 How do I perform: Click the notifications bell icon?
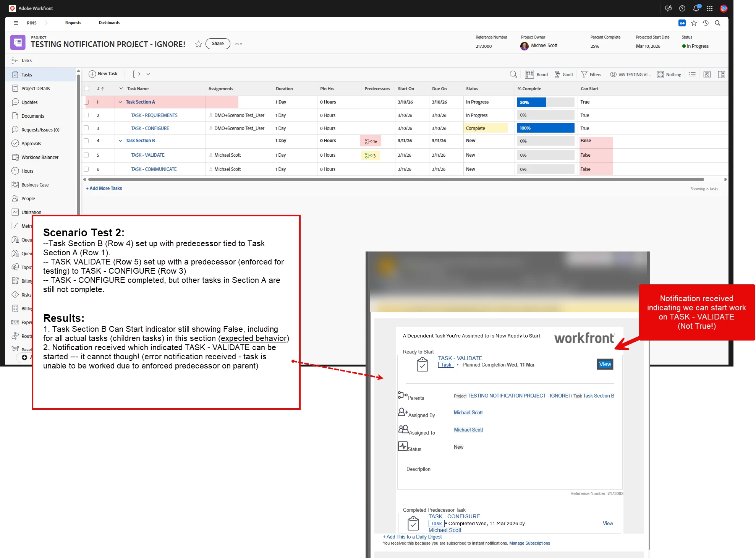pyautogui.click(x=696, y=8)
